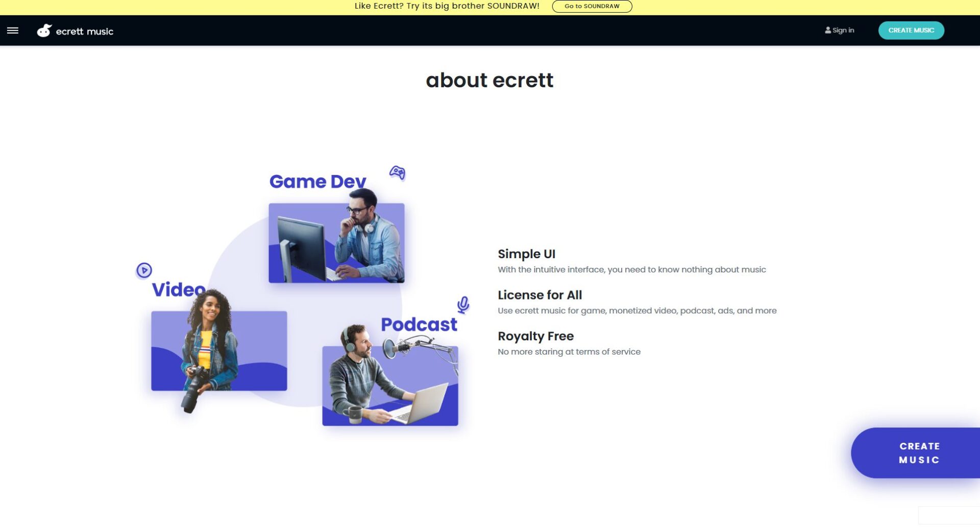
Task: Click the podcast microphone icon
Action: (463, 305)
